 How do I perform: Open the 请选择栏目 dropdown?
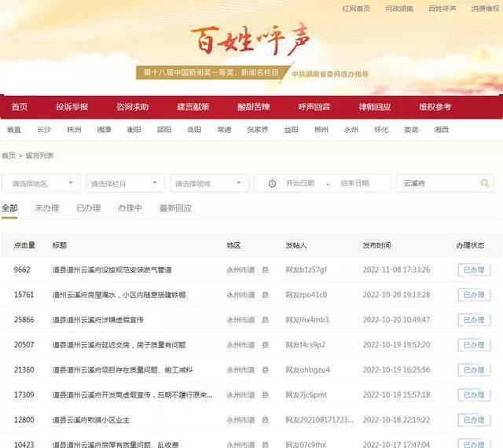[x=124, y=183]
